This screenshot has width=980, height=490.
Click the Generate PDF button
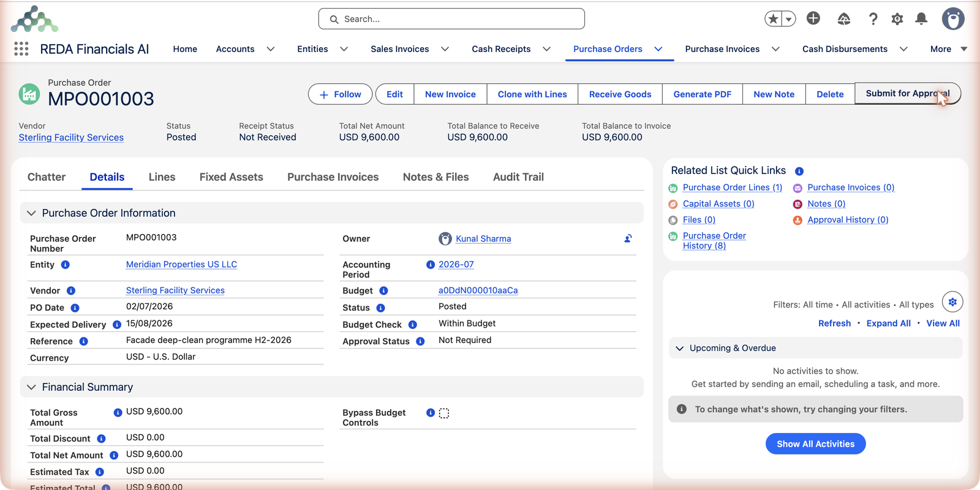coord(703,94)
